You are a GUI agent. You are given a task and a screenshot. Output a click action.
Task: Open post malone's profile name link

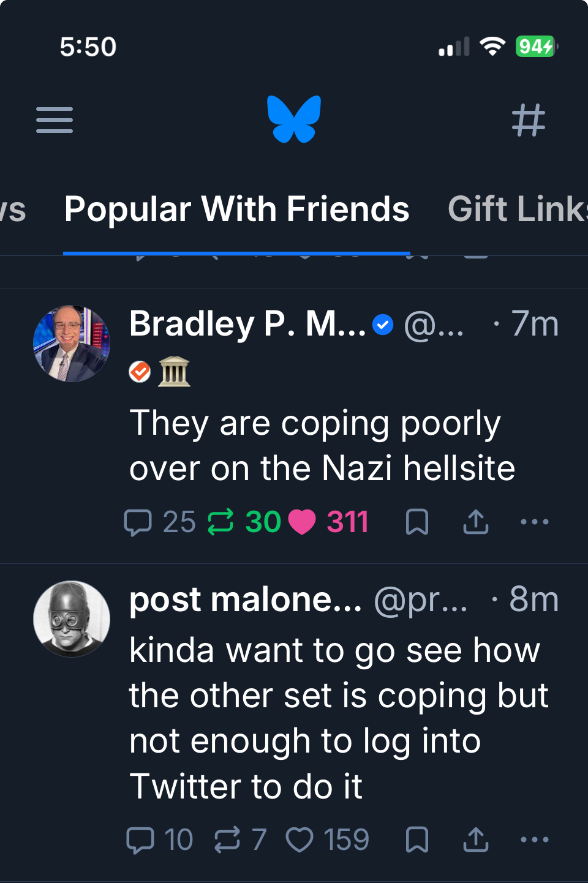tap(245, 599)
